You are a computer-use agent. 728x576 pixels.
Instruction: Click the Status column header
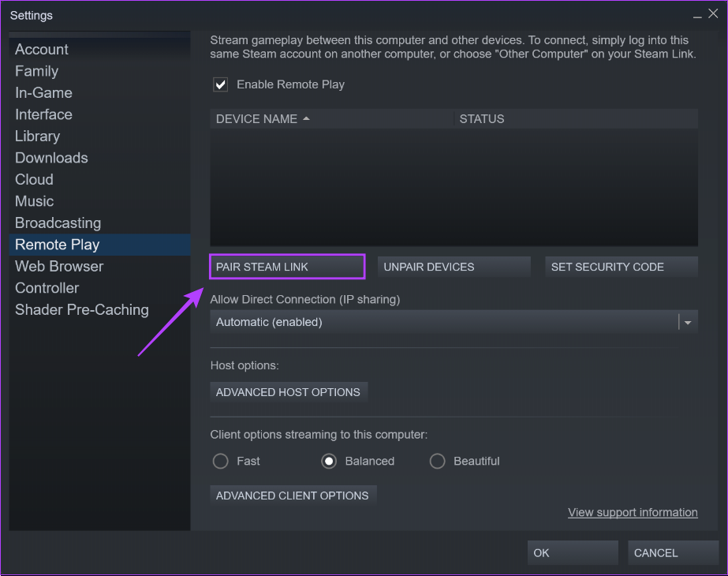tap(576, 119)
